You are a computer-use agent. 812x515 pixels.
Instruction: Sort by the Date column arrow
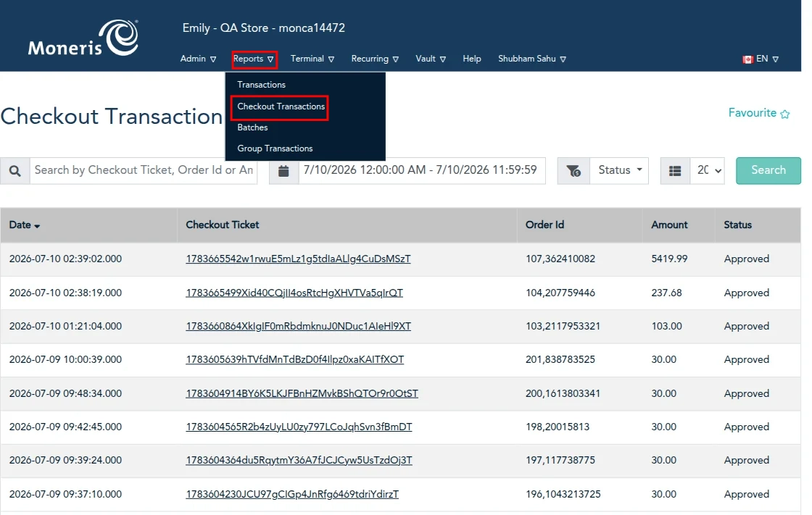37,226
